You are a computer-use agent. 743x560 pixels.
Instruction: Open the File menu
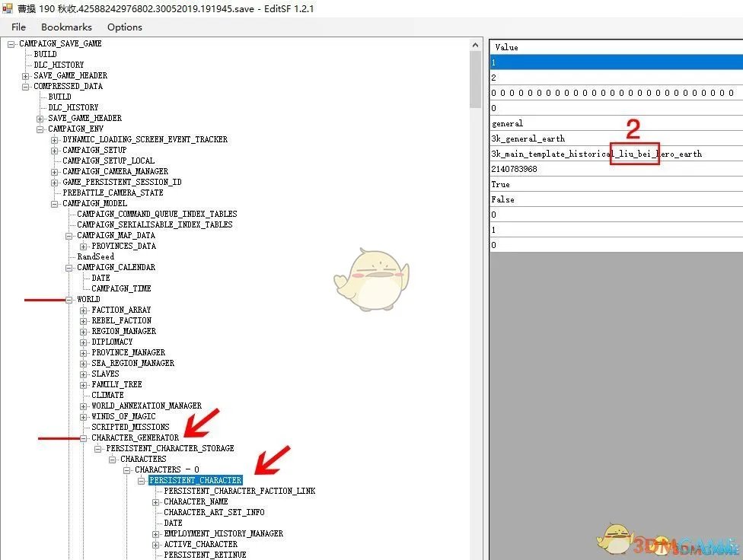pyautogui.click(x=18, y=27)
